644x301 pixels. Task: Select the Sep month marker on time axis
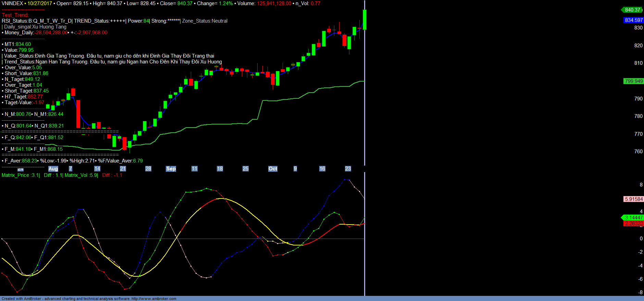[x=171, y=169]
